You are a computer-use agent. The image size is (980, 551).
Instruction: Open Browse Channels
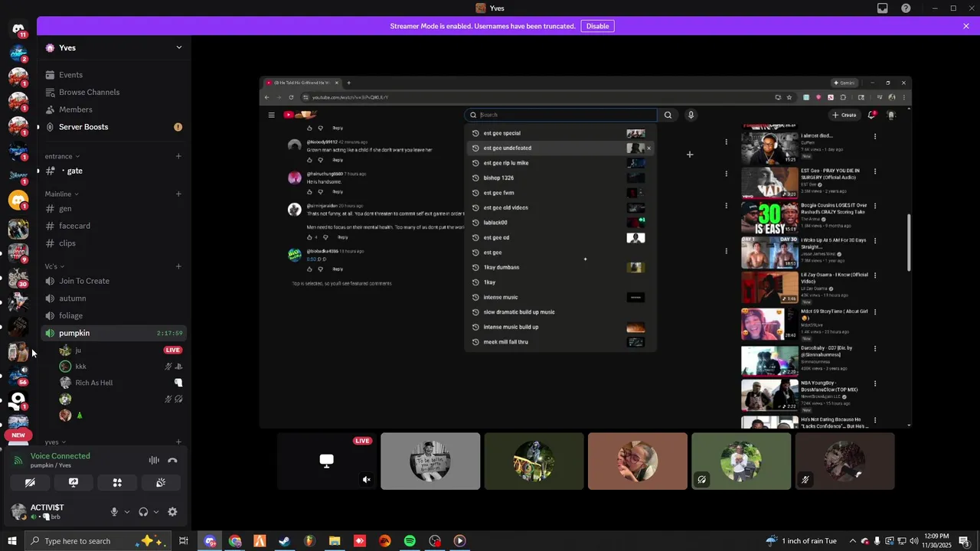pos(113,92)
